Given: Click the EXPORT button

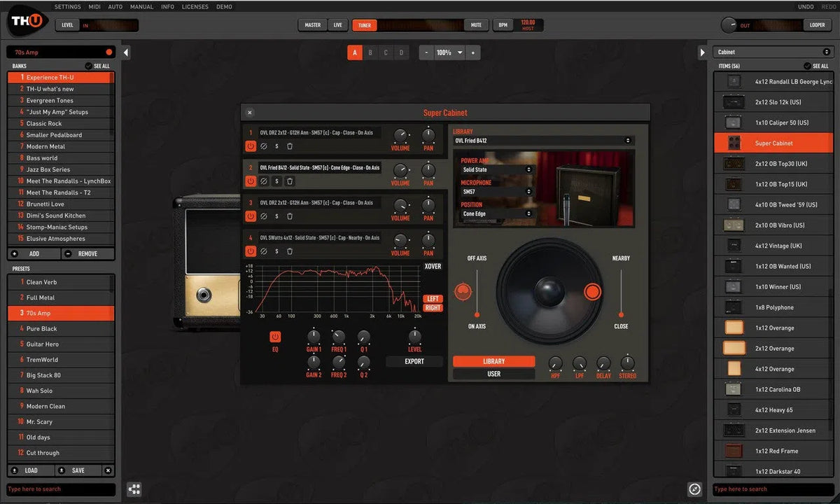Looking at the screenshot, I should click(x=414, y=362).
